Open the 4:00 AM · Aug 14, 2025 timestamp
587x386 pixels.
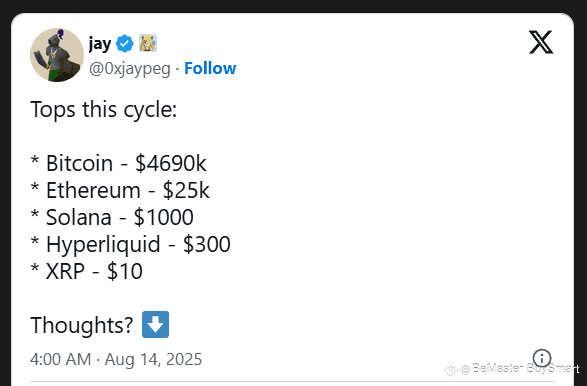[x=116, y=359]
